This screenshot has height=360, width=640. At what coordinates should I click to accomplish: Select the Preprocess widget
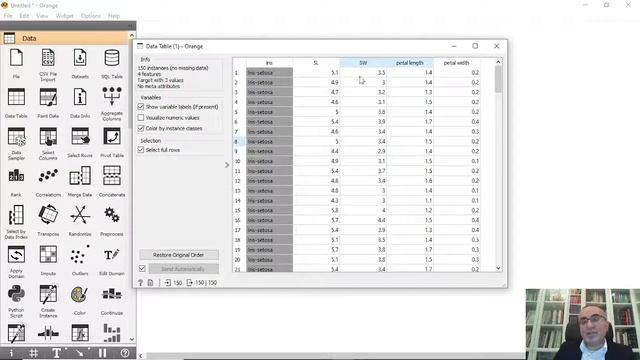tap(112, 215)
